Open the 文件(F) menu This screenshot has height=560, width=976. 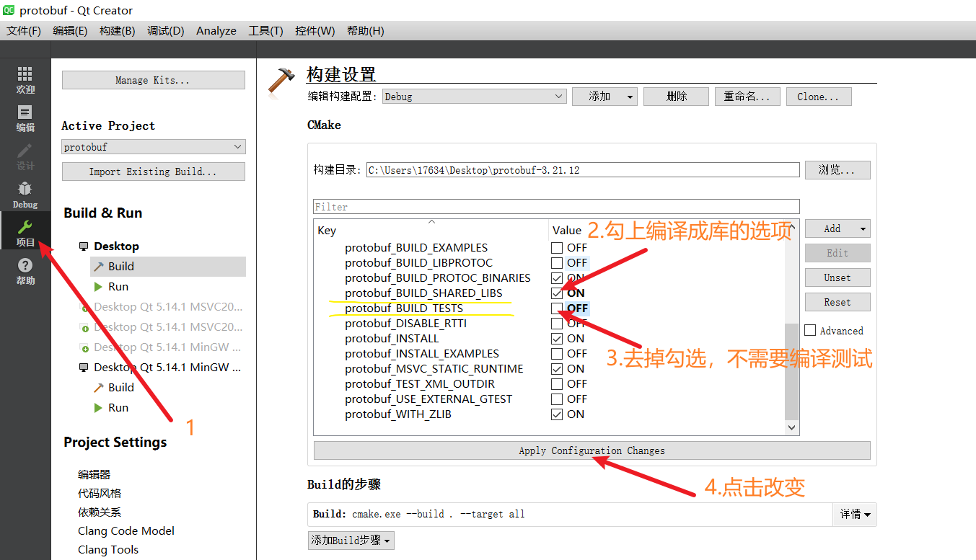(24, 31)
